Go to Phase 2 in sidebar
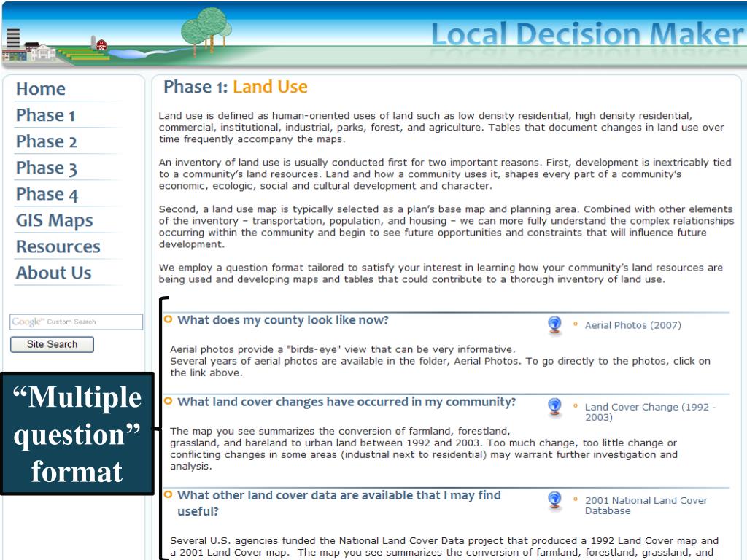 [46, 141]
